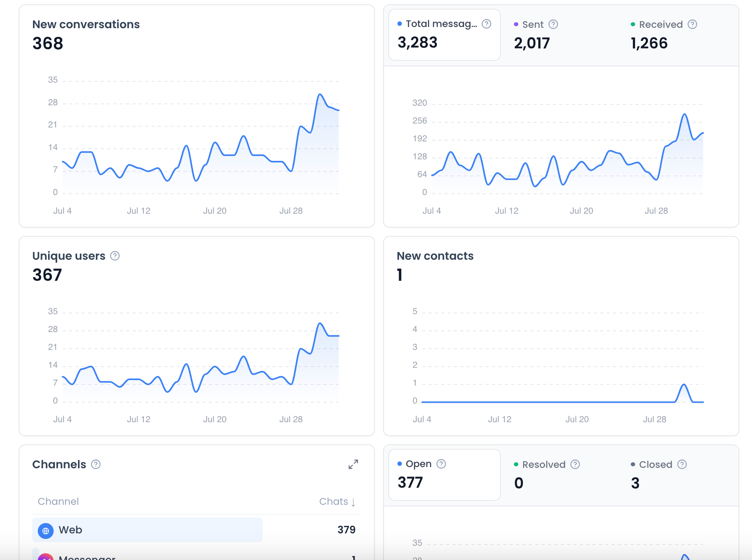Click help icon beside Unique users
The height and width of the screenshot is (560, 752).
[115, 256]
